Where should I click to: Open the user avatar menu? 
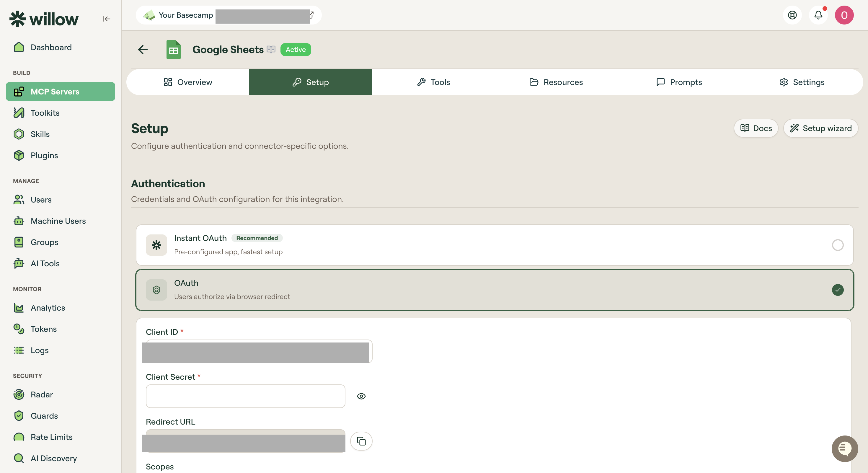844,15
